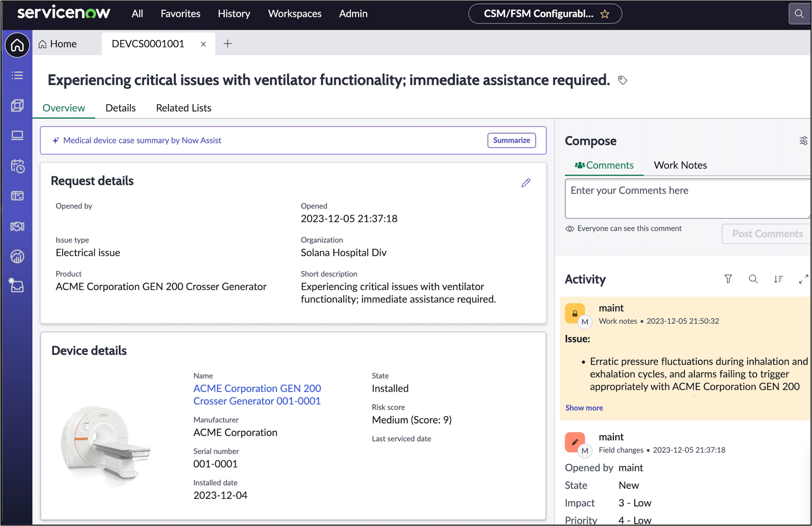The image size is (812, 526).
Task: Click the tag icon next to case title
Action: [623, 80]
